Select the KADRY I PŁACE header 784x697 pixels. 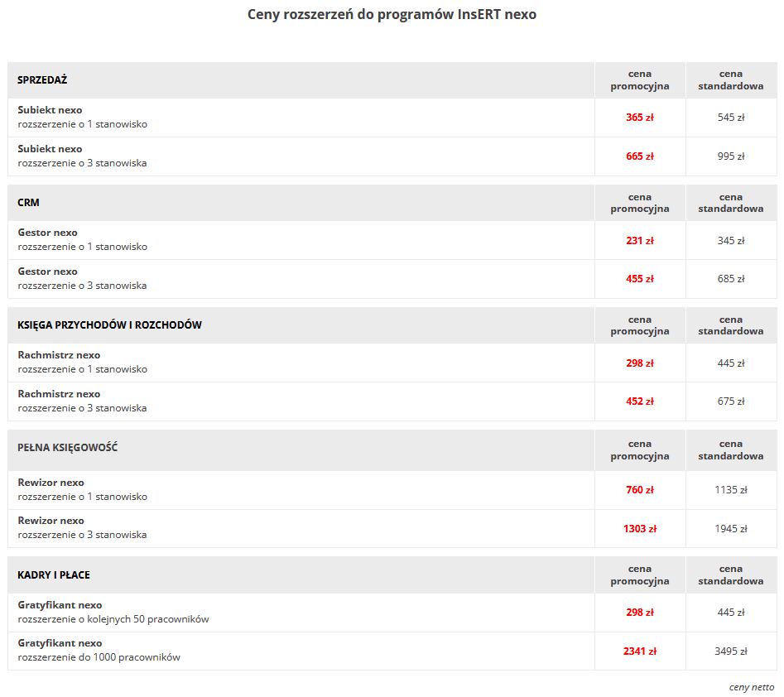pyautogui.click(x=54, y=575)
